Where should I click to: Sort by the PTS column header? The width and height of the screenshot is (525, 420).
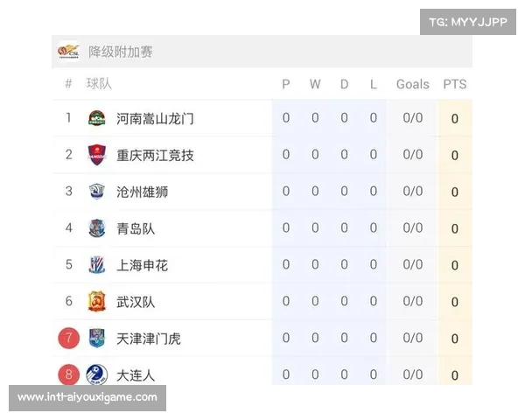pos(455,84)
